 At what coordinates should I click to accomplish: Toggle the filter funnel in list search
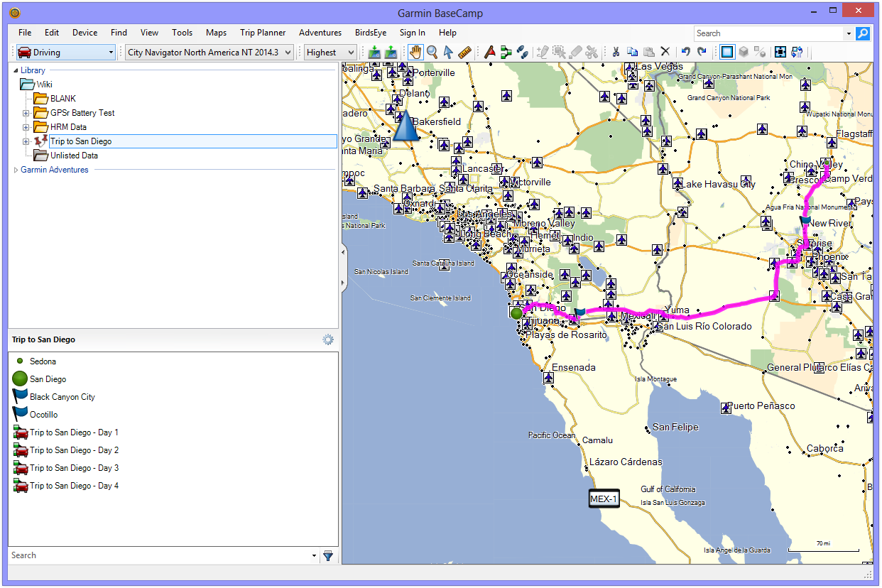(x=328, y=556)
